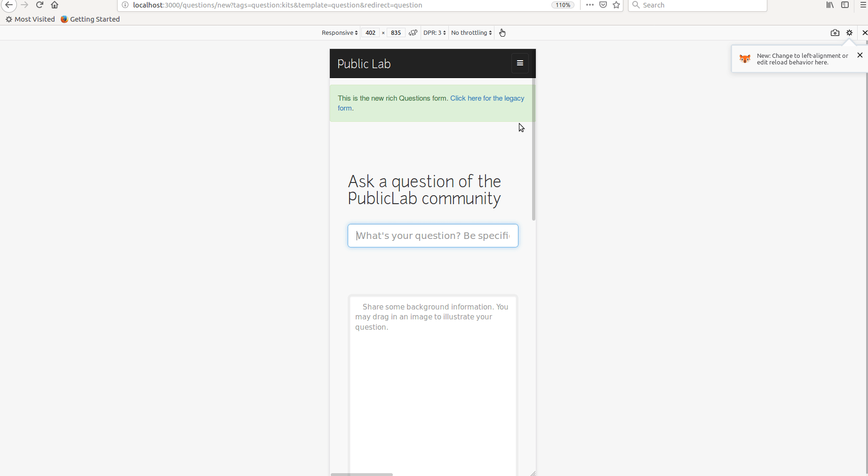
Task: Edit the viewport width field 402
Action: (x=370, y=33)
